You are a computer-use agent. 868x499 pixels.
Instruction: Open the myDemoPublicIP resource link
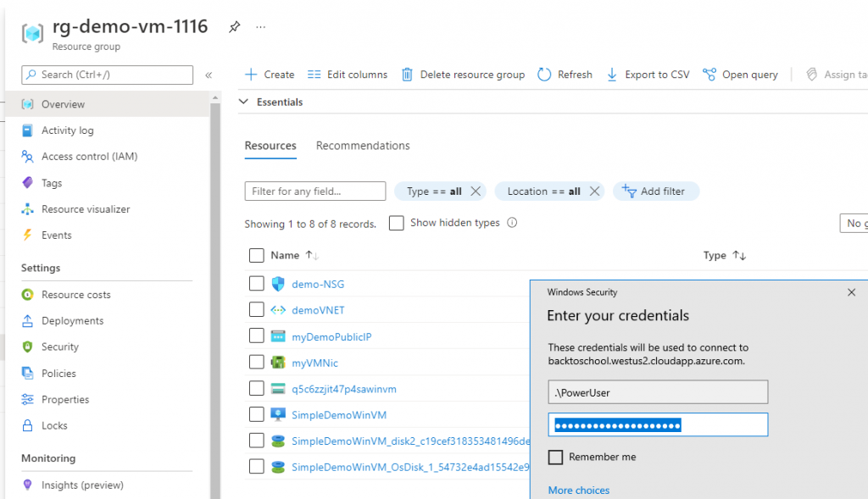331,336
